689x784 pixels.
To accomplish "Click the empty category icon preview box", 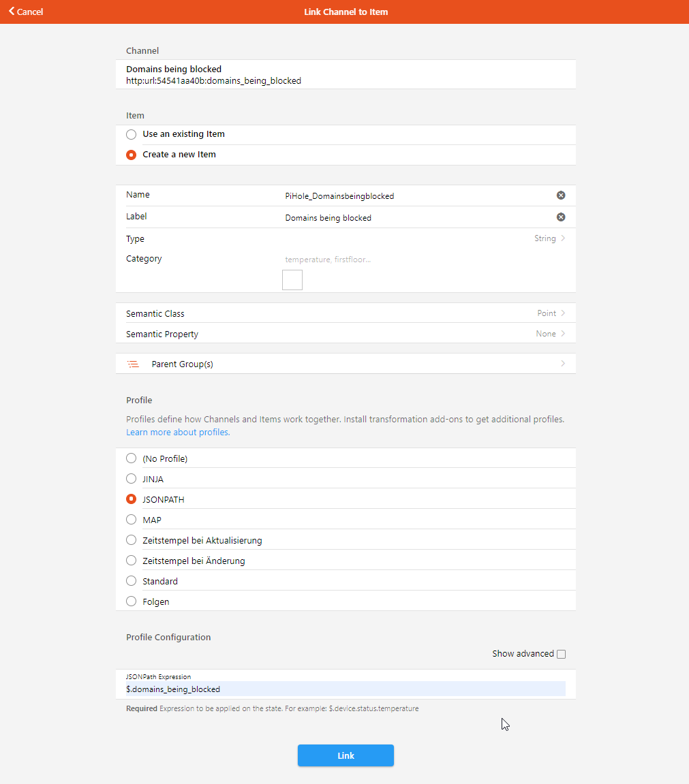I will [292, 280].
